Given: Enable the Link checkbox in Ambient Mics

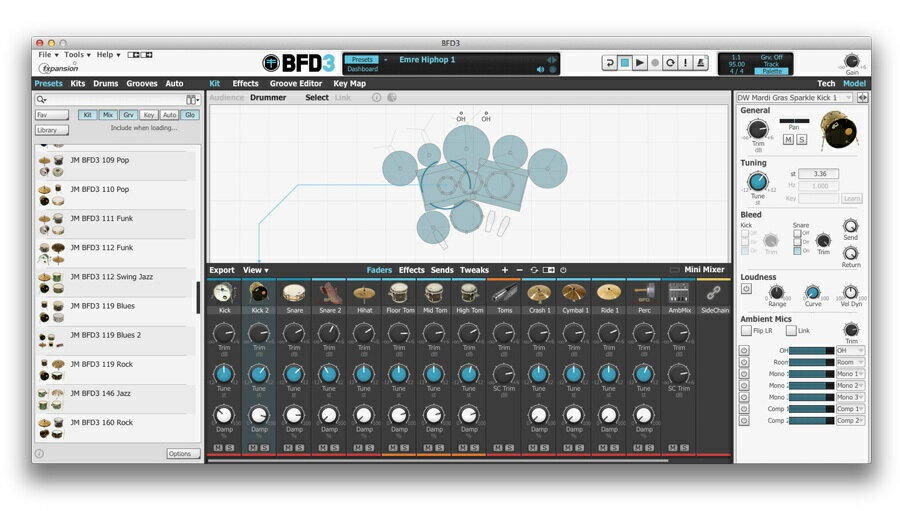Looking at the screenshot, I should [791, 330].
